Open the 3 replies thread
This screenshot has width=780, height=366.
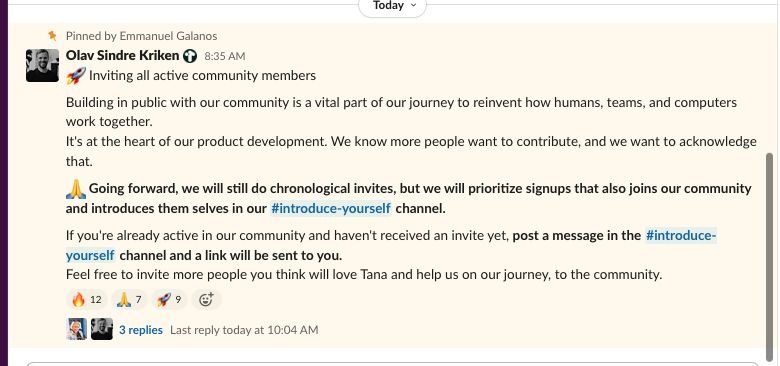pyautogui.click(x=141, y=330)
